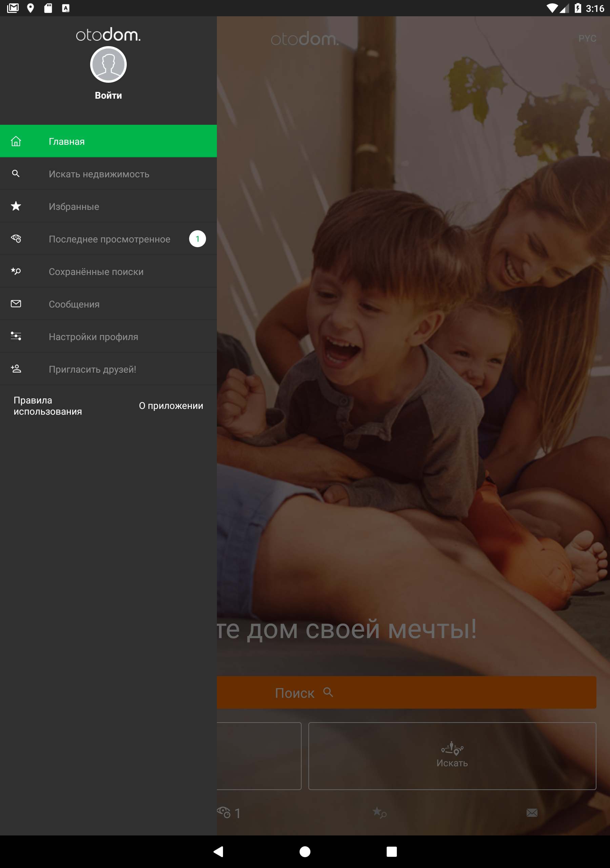Tap the home icon next to Главная
Image resolution: width=610 pixels, height=868 pixels.
click(16, 141)
